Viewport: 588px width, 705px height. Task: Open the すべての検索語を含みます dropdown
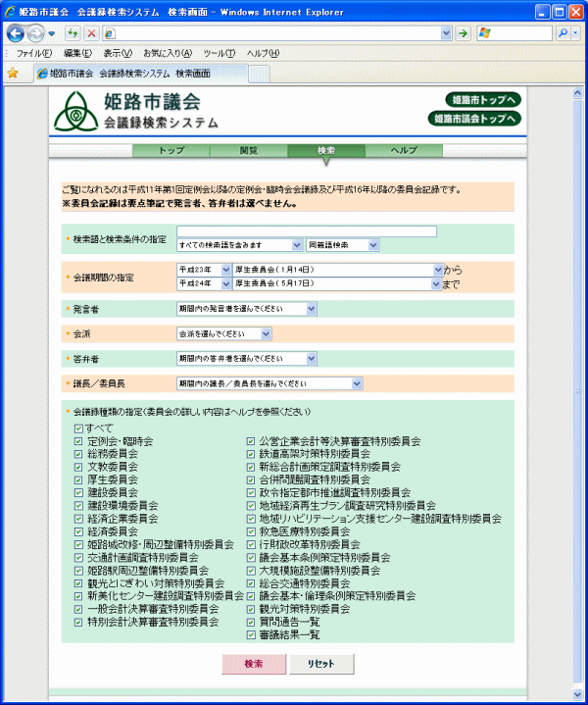click(239, 245)
